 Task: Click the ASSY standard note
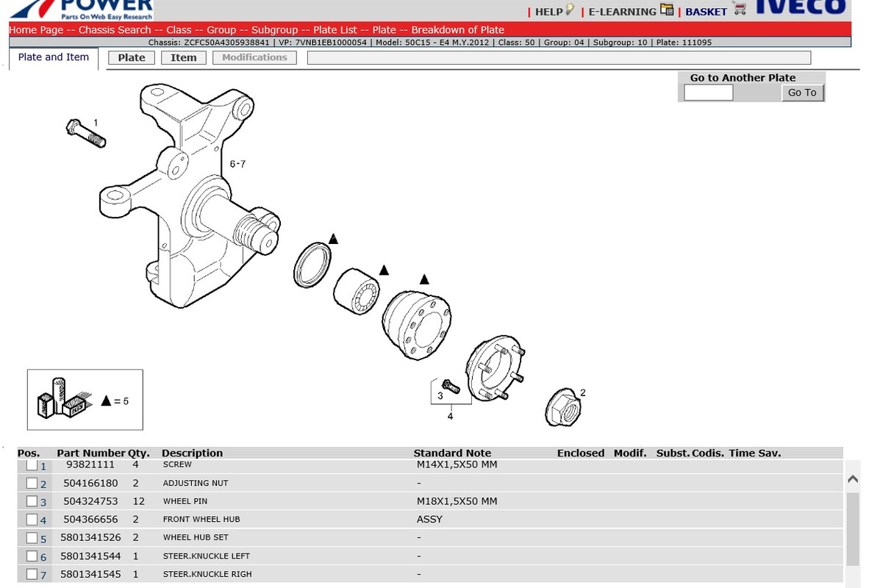coord(429,520)
